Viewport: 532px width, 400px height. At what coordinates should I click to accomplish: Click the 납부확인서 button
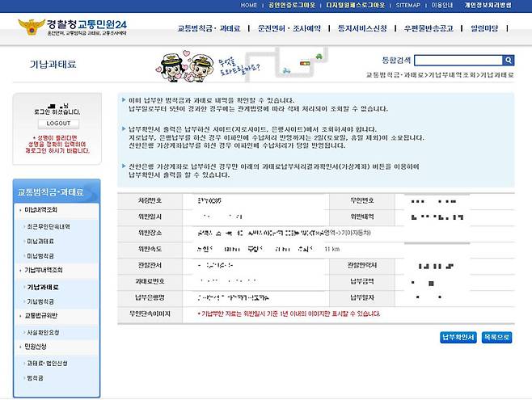click(x=458, y=337)
